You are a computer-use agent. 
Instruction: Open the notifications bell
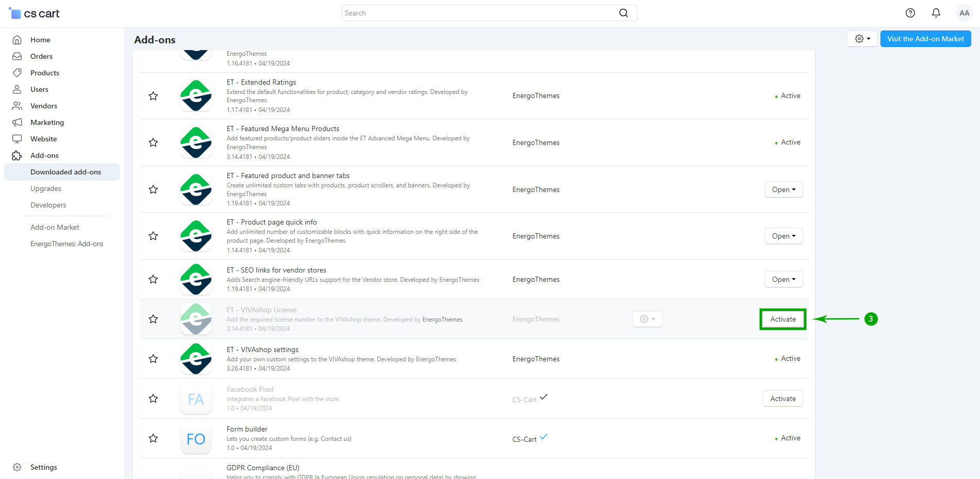[936, 13]
